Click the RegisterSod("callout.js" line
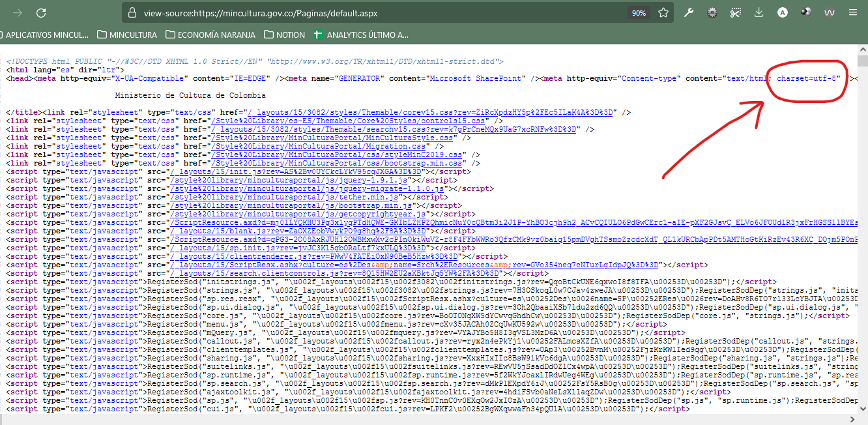868x425 pixels. click(x=432, y=341)
